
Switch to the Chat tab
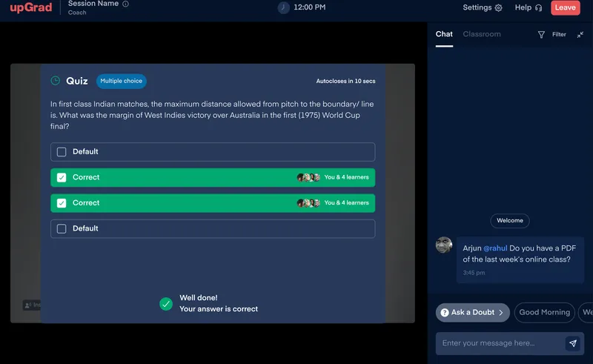pyautogui.click(x=444, y=34)
